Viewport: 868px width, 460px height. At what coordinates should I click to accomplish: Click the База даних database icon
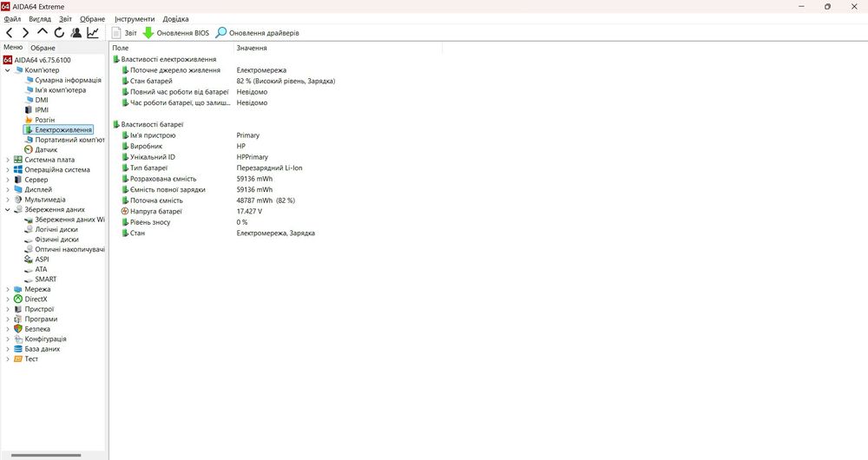tap(18, 349)
